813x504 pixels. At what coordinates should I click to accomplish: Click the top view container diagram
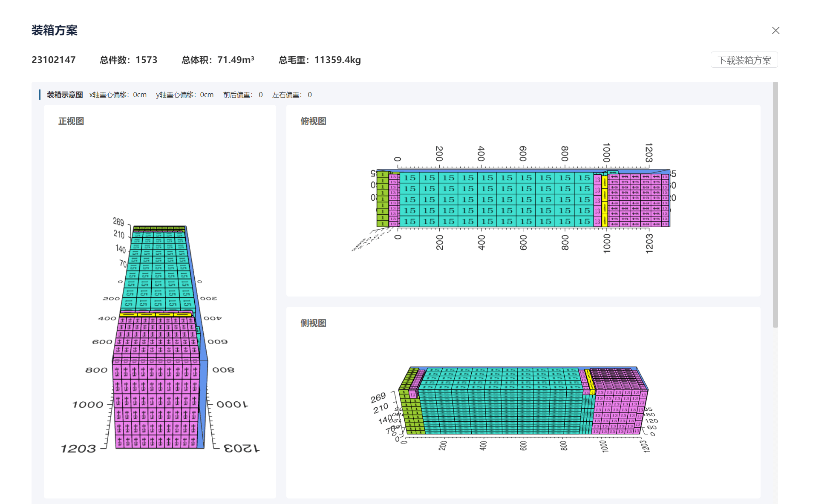point(514,198)
